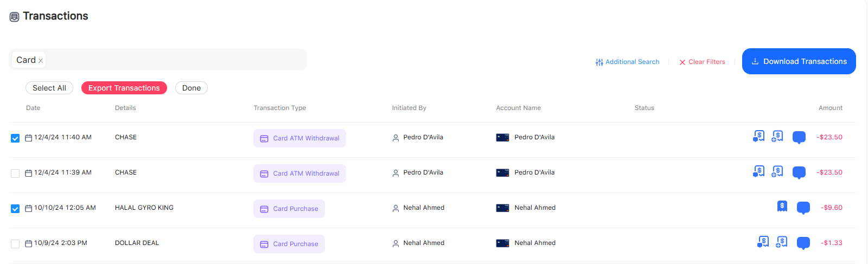Click Done to finish selection
Viewport: 868px width, 264px height.
(192, 88)
